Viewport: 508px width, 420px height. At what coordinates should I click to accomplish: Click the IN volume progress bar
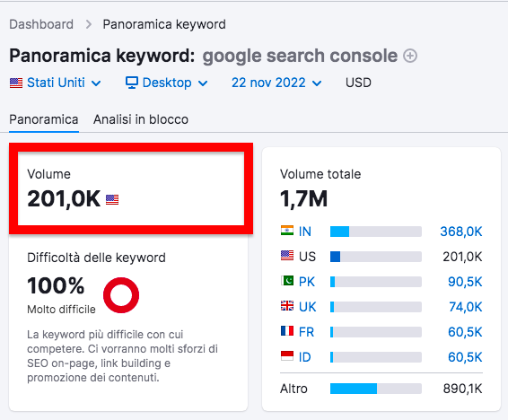tap(376, 232)
